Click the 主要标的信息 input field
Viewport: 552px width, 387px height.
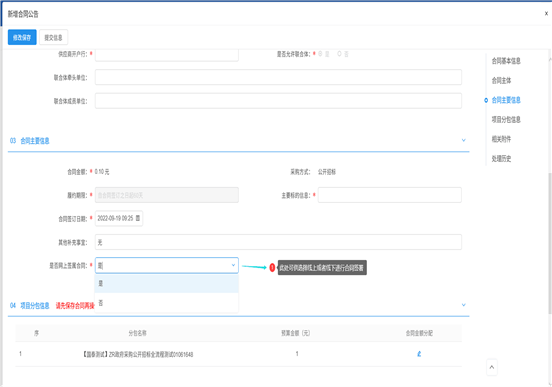click(x=390, y=195)
